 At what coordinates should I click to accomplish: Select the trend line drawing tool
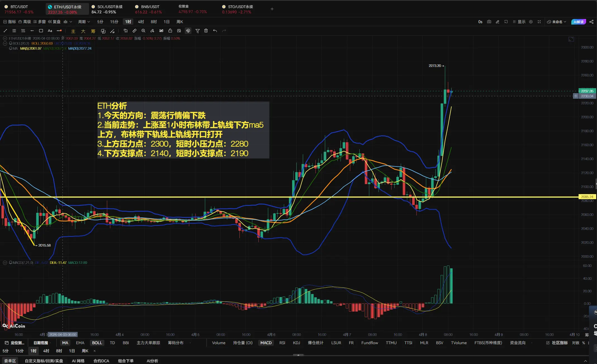pos(5,31)
